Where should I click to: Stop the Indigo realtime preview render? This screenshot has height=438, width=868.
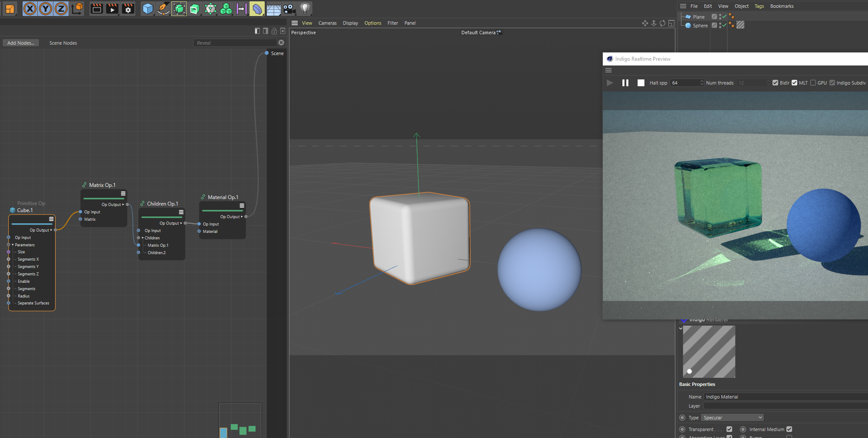click(641, 83)
